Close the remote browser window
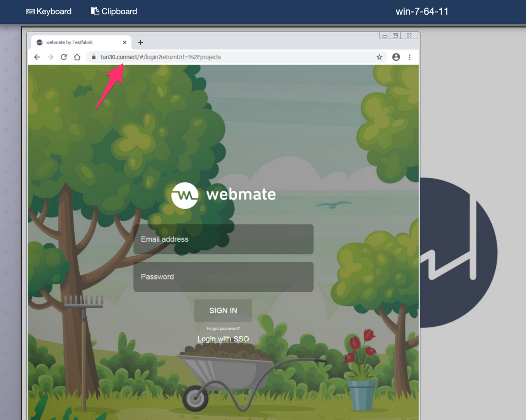 409,35
